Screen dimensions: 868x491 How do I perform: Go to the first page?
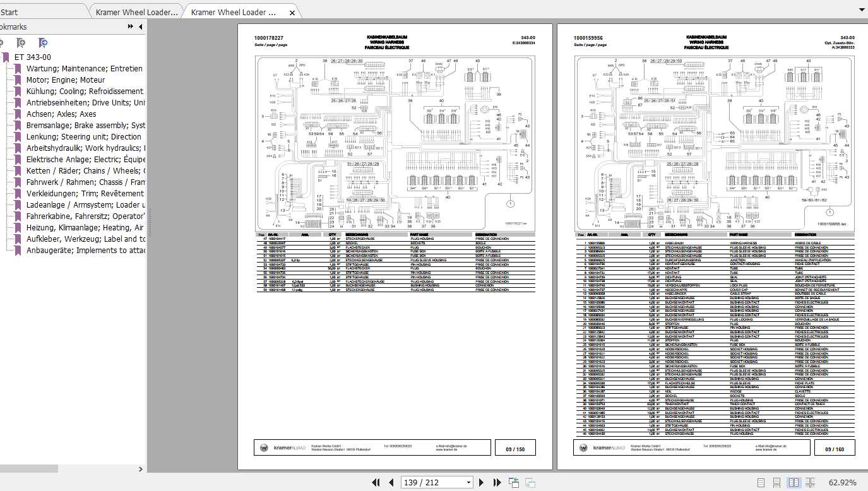[376, 483]
